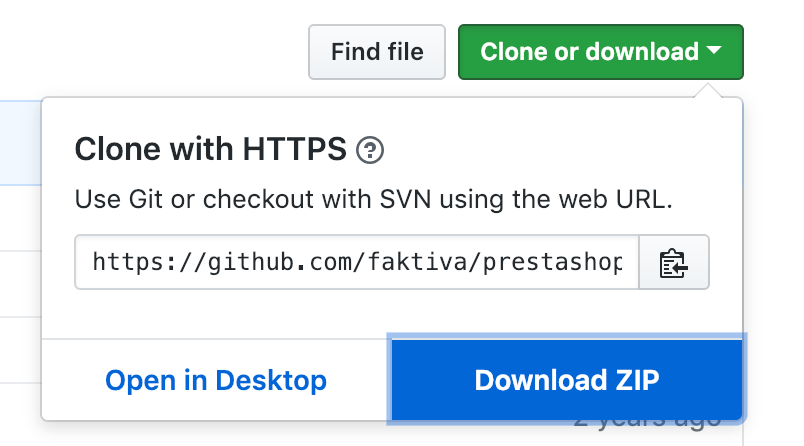Click the Clone with HTTPS heading
The image size is (804, 446).
coord(211,149)
